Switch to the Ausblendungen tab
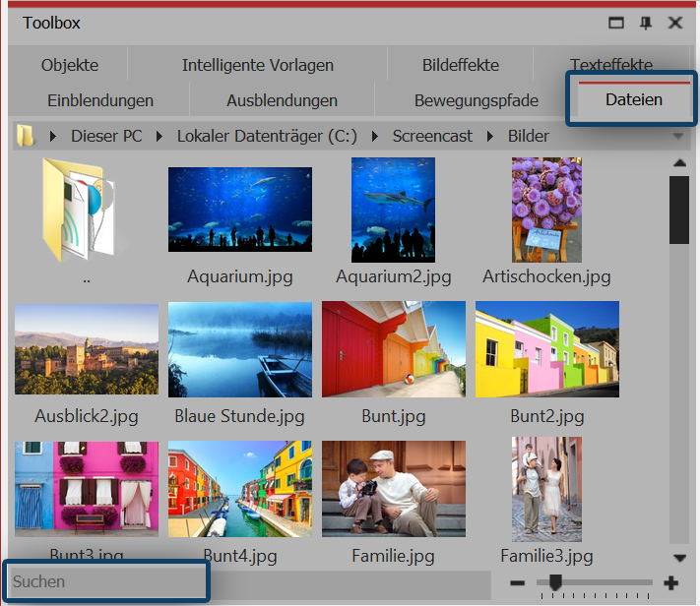700x606 pixels. tap(282, 100)
